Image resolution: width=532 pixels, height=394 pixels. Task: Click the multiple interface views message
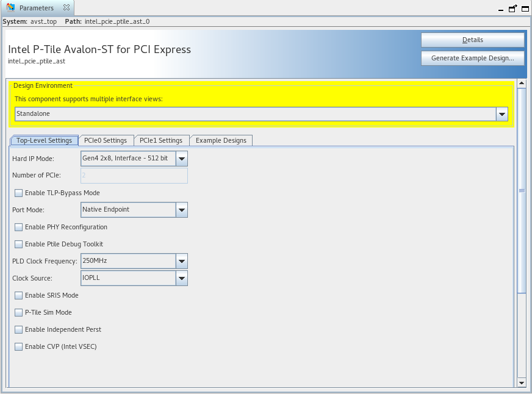pyautogui.click(x=88, y=99)
